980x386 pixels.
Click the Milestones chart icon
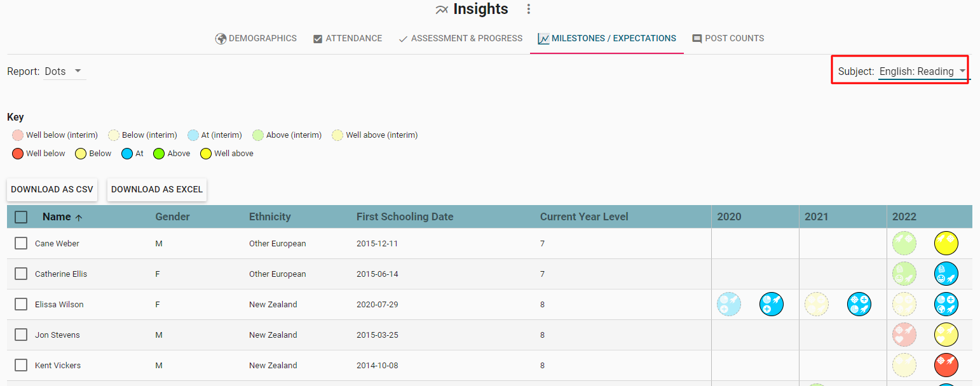click(543, 39)
